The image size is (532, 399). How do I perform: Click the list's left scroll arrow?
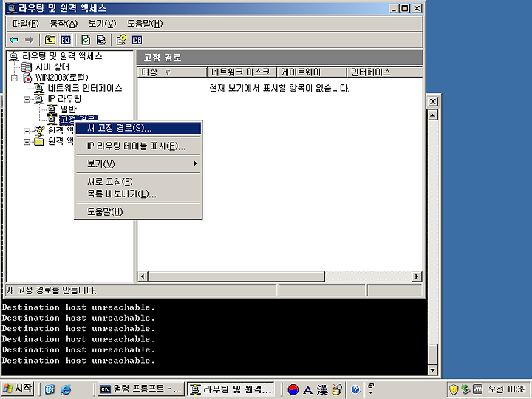coord(143,276)
